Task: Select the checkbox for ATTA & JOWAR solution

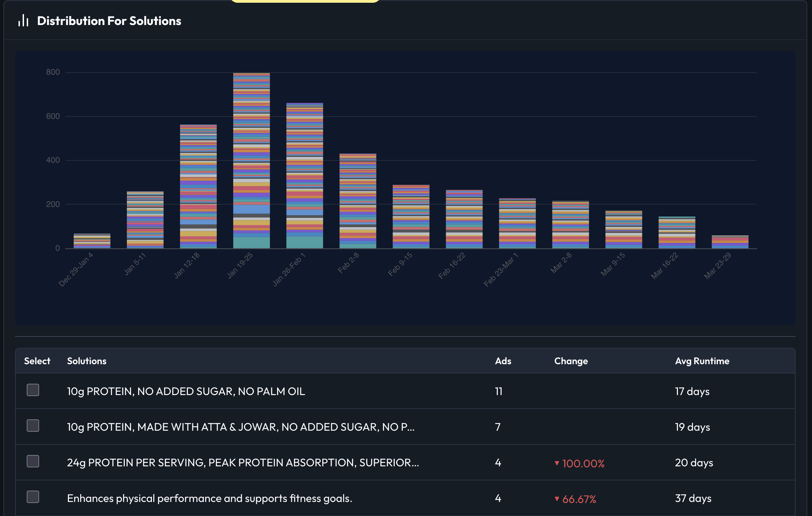Action: coord(33,426)
